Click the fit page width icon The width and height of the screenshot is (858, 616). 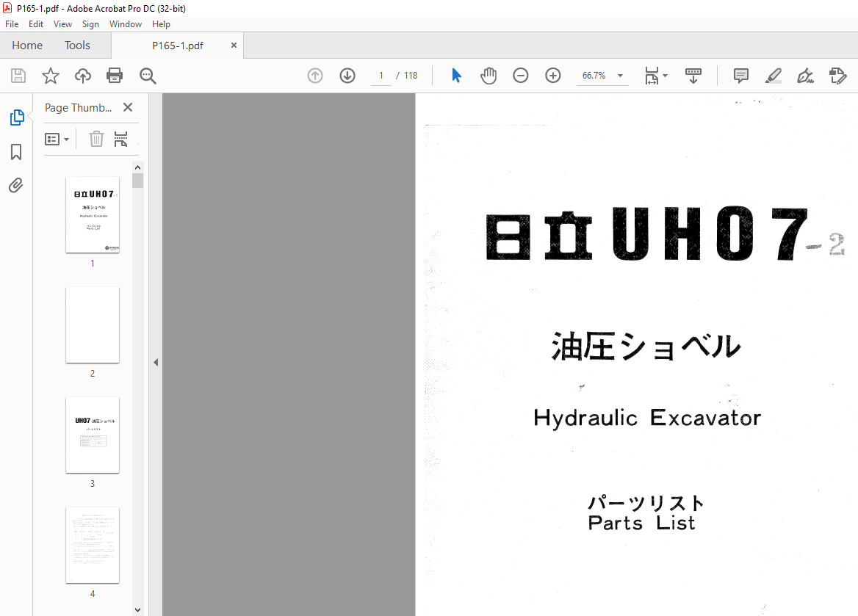pos(652,76)
